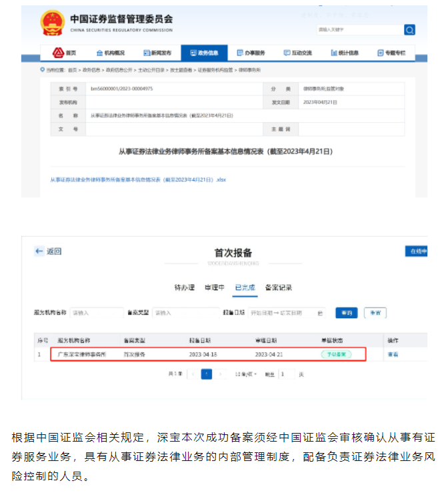Click the 返回 back arrow icon
This screenshot has height=495, width=448.
point(39,251)
